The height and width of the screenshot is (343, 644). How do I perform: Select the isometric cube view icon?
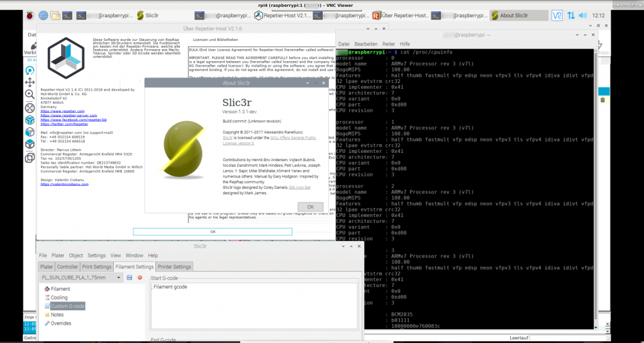tap(30, 120)
